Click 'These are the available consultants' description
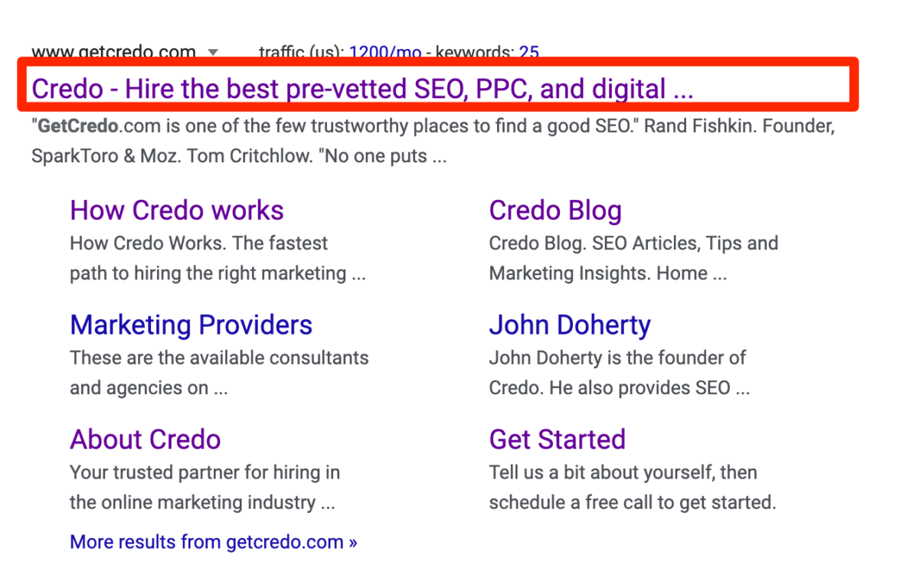The height and width of the screenshot is (588, 919). (x=219, y=358)
